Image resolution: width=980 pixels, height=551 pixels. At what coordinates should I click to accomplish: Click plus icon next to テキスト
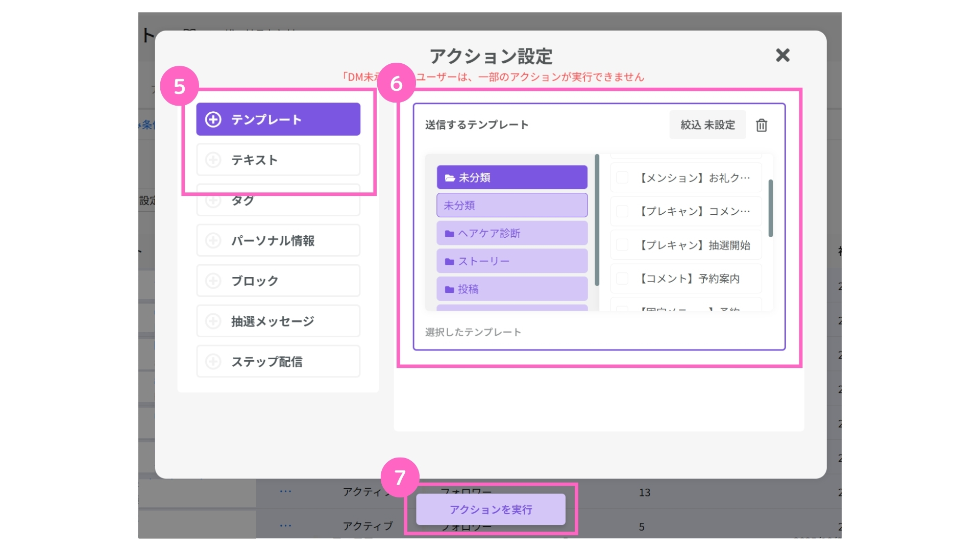pos(213,160)
